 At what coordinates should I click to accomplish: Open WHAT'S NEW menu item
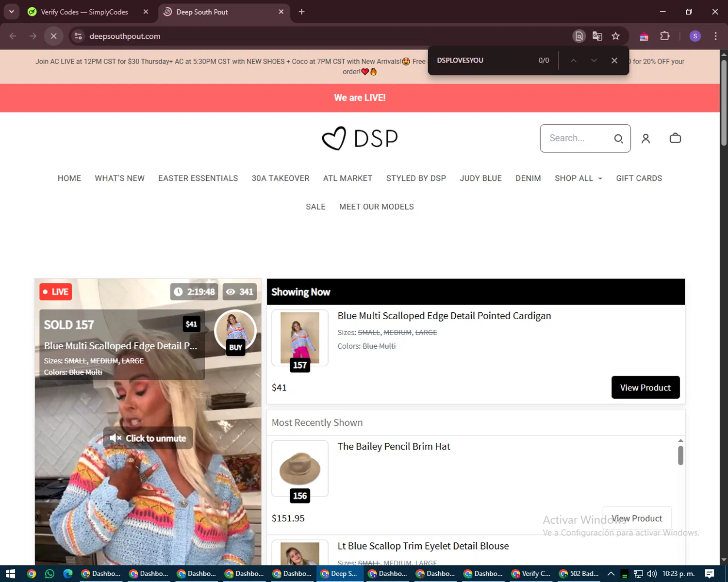[x=120, y=178]
